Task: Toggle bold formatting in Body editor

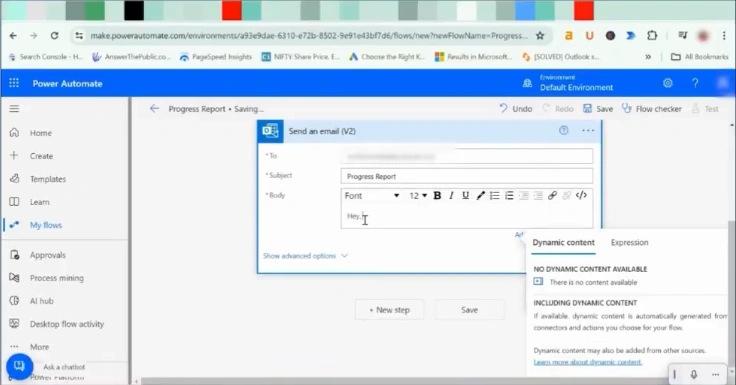Action: pos(437,195)
